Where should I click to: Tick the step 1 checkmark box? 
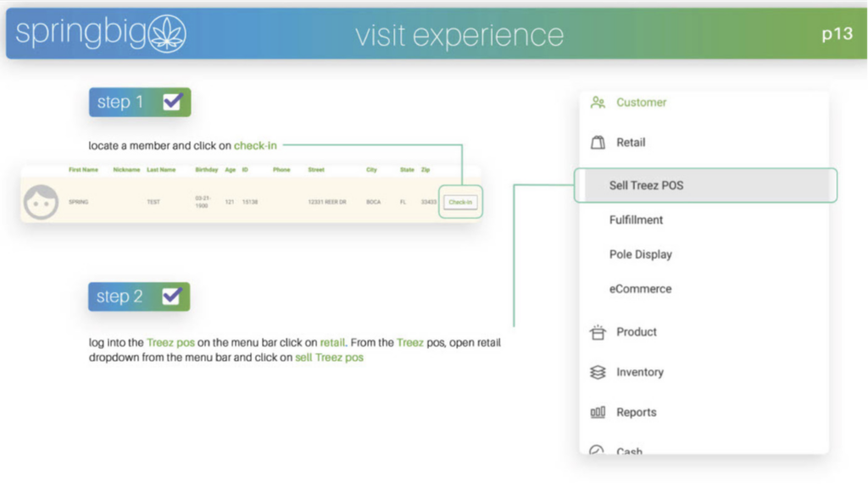tap(173, 102)
